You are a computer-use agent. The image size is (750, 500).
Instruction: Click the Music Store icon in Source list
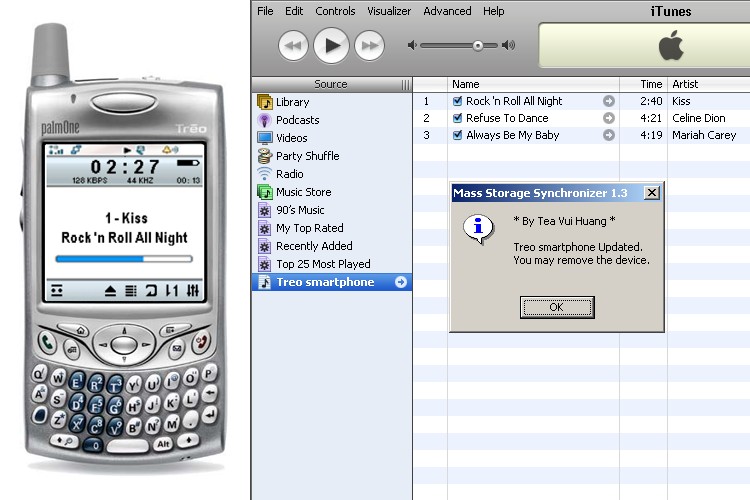265,192
